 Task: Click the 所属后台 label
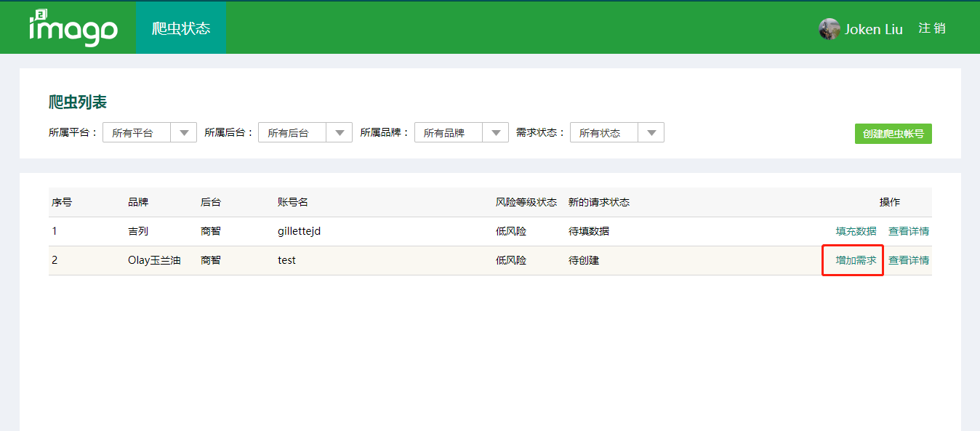click(x=229, y=133)
